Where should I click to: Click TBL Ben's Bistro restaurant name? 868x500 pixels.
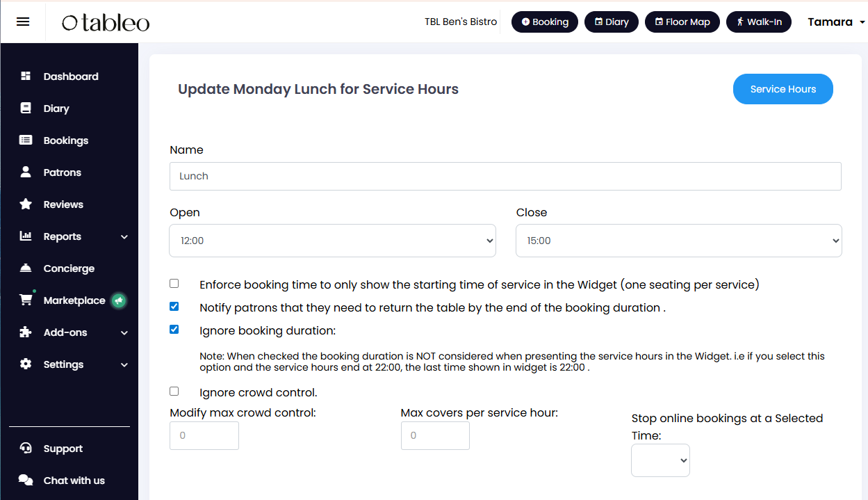coord(461,22)
